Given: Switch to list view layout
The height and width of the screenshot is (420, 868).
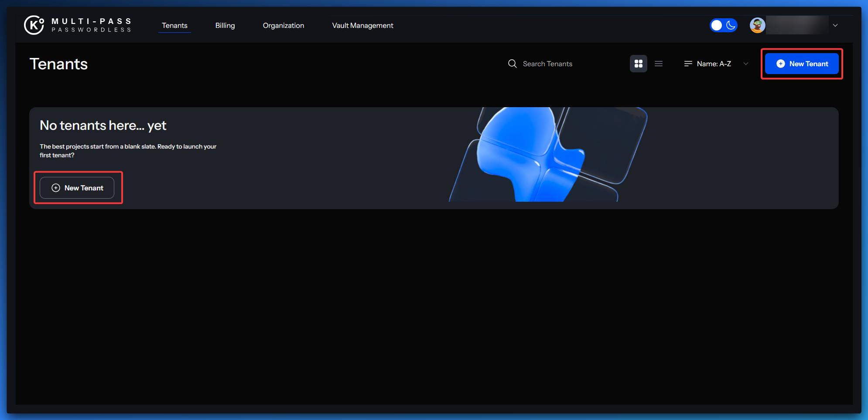Looking at the screenshot, I should coord(659,64).
